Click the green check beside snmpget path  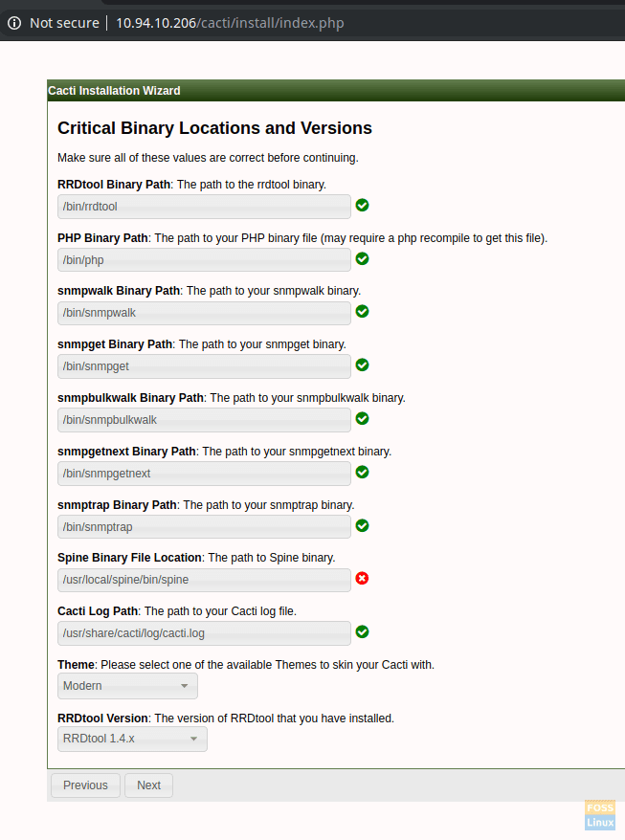[363, 365]
